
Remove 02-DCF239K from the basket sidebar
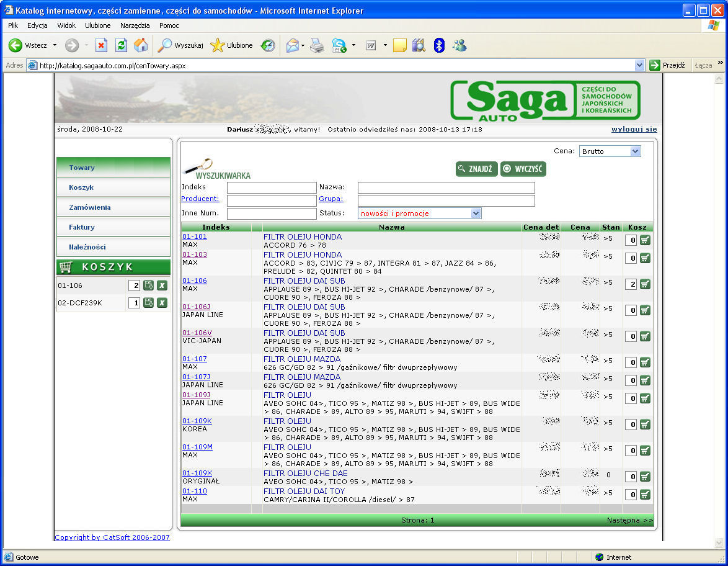(x=162, y=303)
